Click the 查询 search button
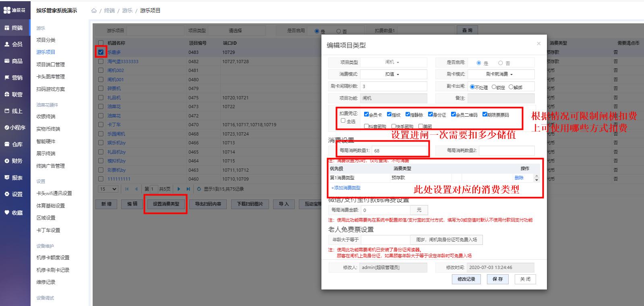 point(467,31)
